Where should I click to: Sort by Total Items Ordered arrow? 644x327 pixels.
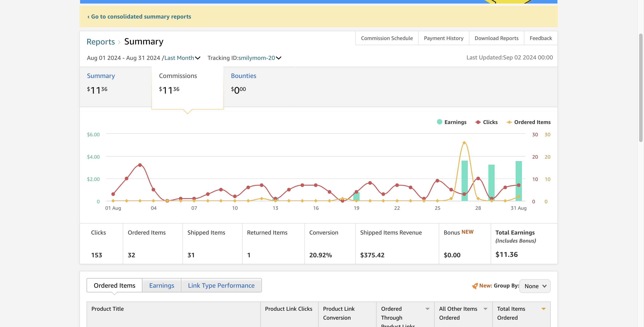click(x=543, y=309)
